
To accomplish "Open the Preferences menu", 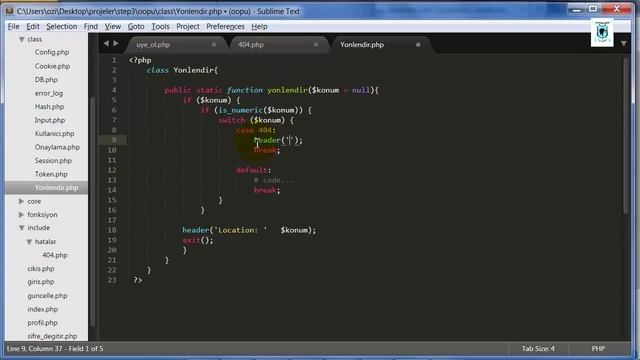I will 225,27.
